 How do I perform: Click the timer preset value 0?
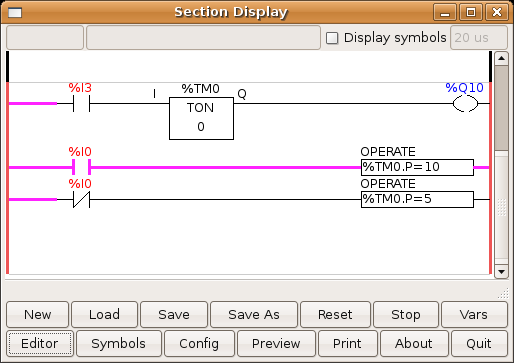(x=201, y=127)
